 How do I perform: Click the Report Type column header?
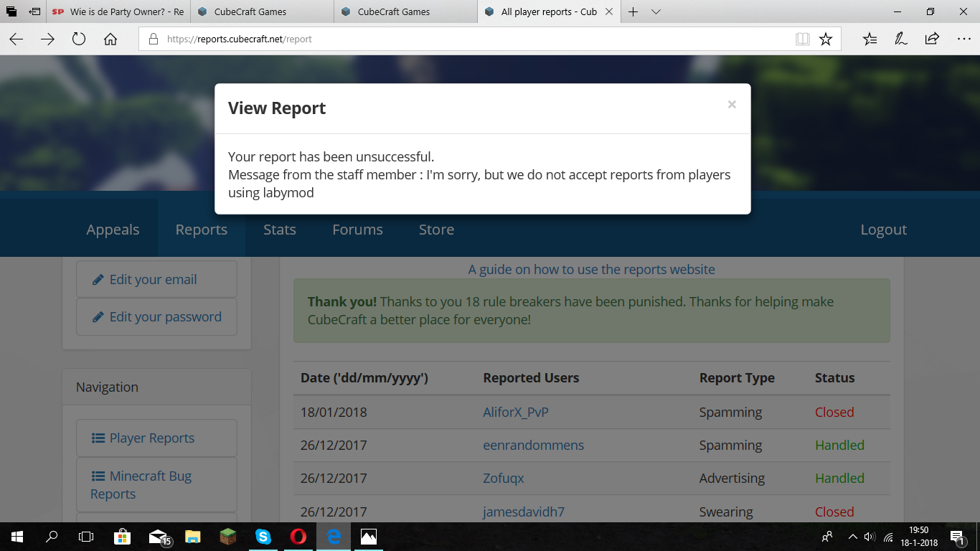pyautogui.click(x=737, y=378)
